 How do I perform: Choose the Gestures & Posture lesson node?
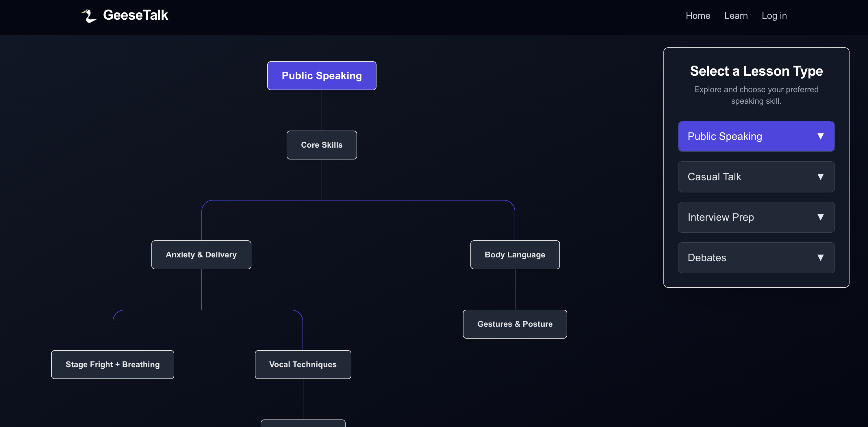[515, 324]
